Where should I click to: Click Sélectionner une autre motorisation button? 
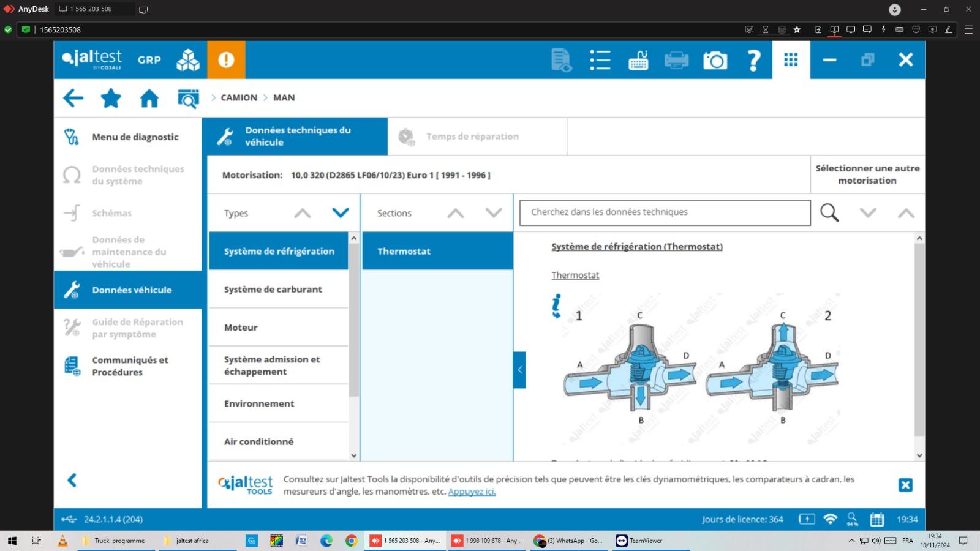pos(867,174)
